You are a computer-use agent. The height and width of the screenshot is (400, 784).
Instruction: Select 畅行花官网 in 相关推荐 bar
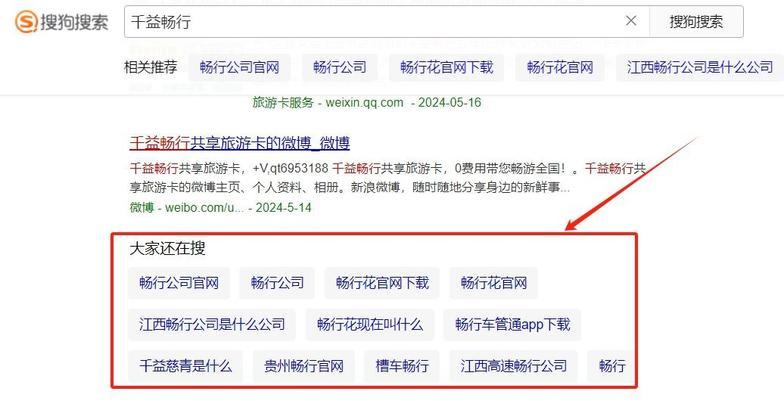point(560,68)
